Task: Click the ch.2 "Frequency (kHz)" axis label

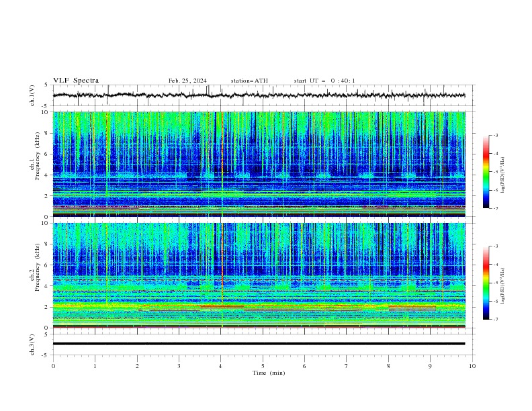Action: tap(38, 267)
